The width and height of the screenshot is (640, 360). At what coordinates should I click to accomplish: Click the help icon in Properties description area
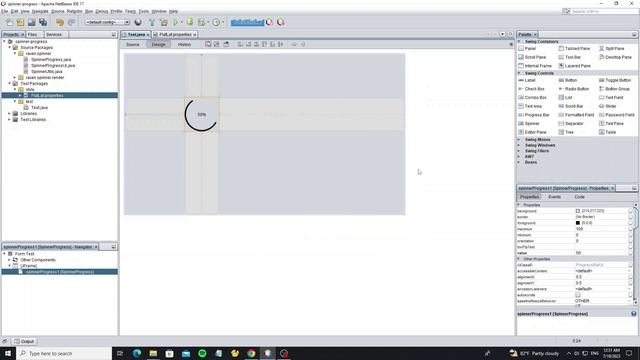pos(633,314)
